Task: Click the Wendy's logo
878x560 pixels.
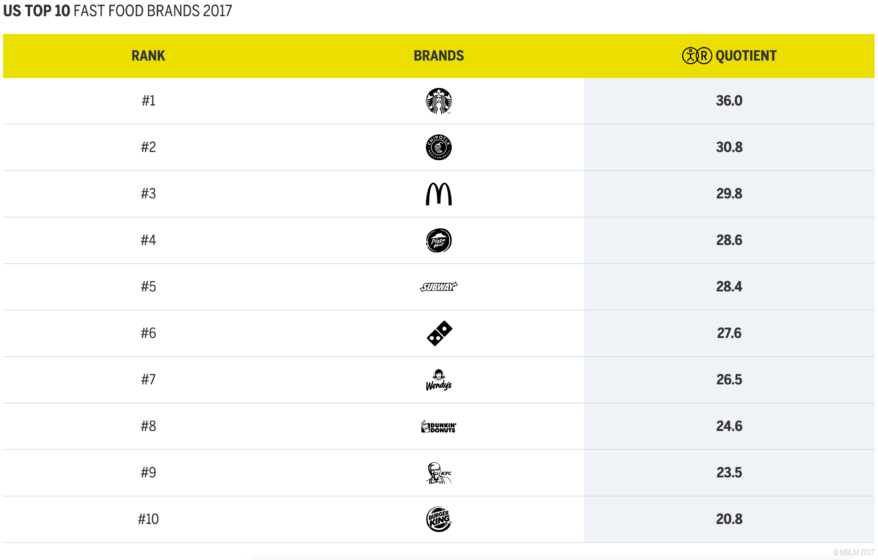Action: pos(438,380)
